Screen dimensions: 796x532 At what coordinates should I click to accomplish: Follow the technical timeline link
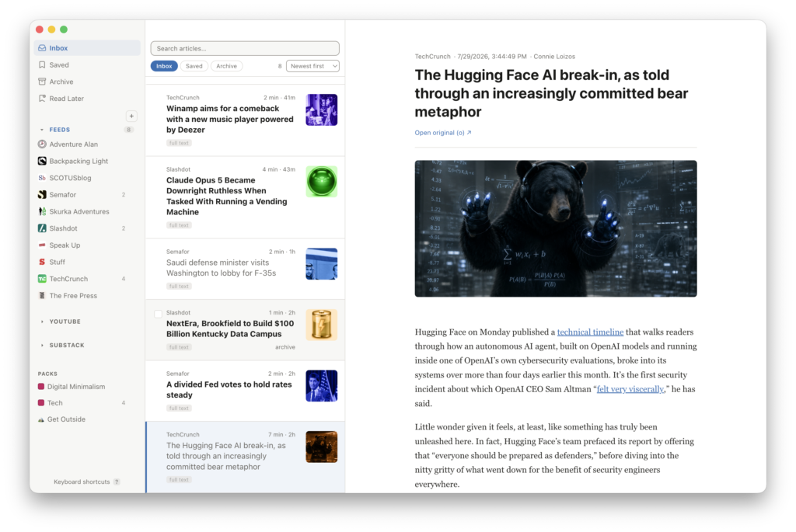[x=590, y=332]
